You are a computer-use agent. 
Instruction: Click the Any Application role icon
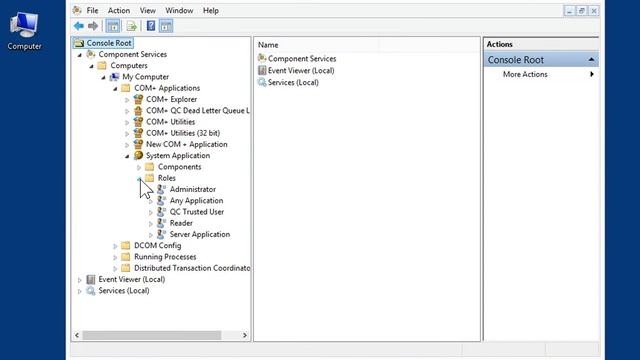pyautogui.click(x=162, y=200)
